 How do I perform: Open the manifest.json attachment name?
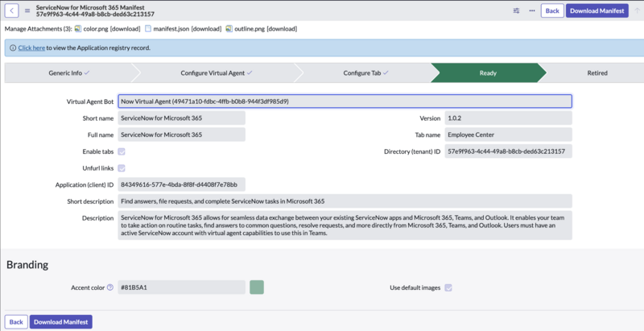[x=171, y=29]
